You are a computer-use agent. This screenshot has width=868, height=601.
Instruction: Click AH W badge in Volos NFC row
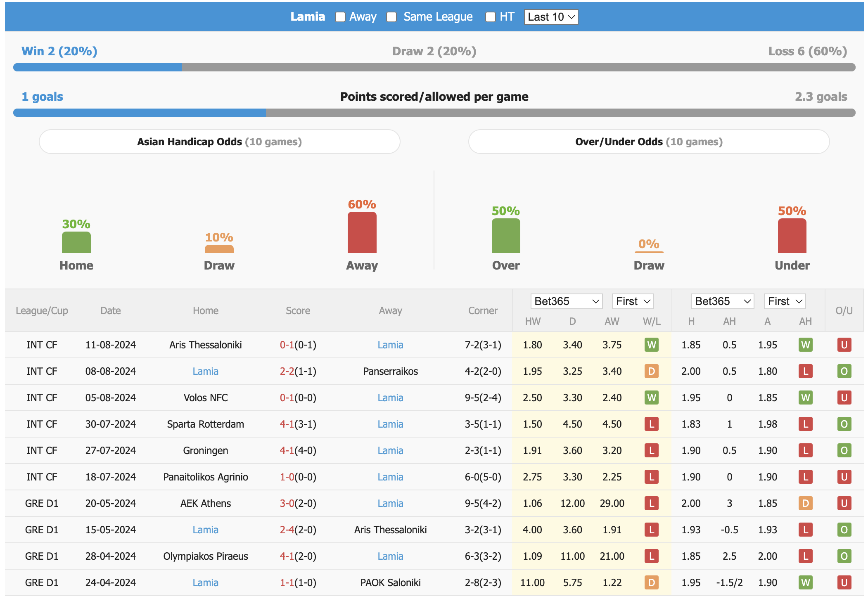[805, 398]
